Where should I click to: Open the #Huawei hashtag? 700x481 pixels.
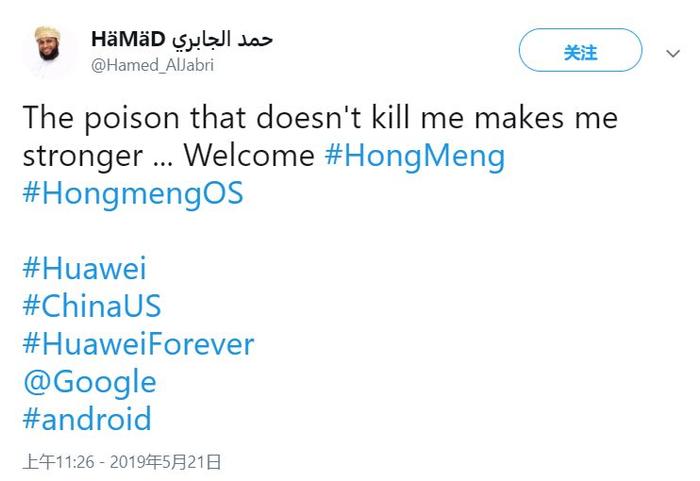(x=84, y=268)
